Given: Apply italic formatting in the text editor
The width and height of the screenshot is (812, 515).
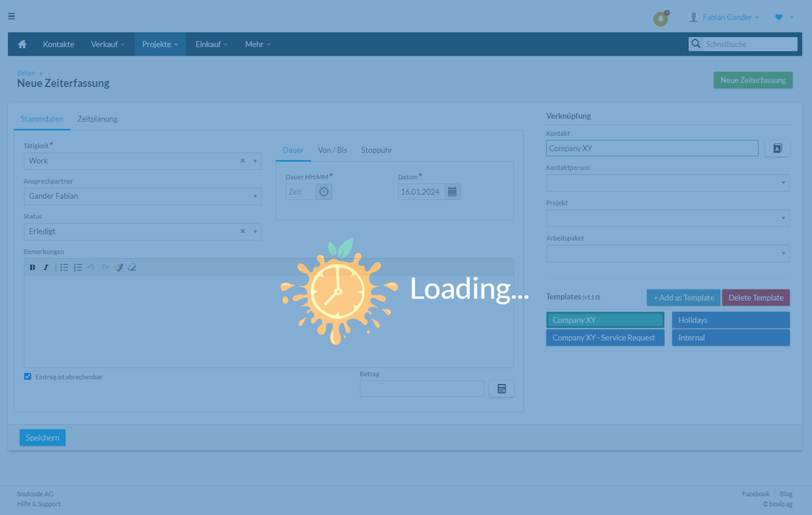Looking at the screenshot, I should 46,267.
